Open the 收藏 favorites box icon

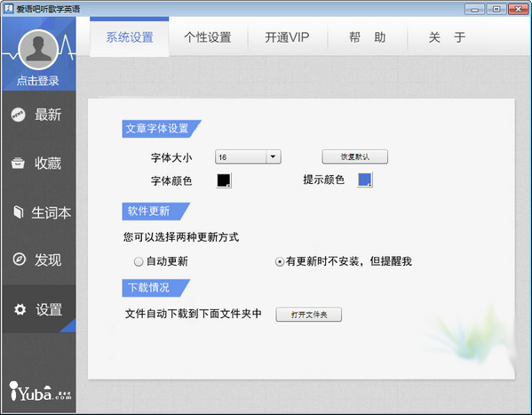pyautogui.click(x=18, y=163)
